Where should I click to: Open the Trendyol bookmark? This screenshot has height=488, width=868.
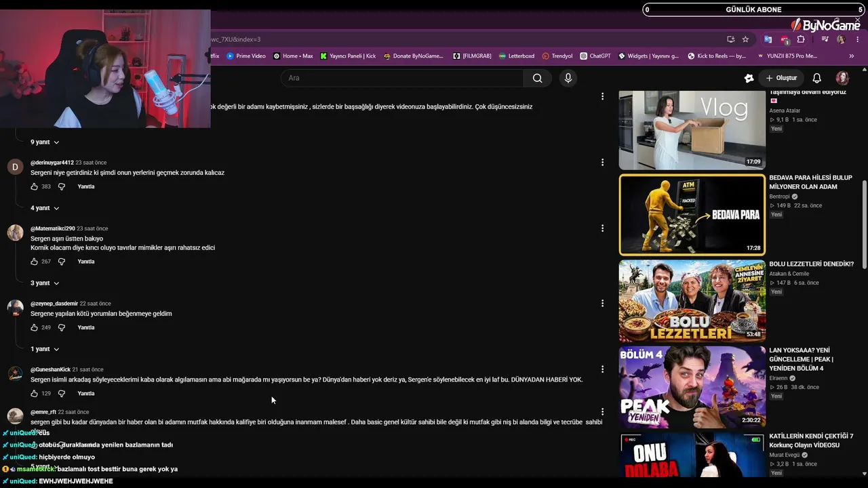pos(557,56)
